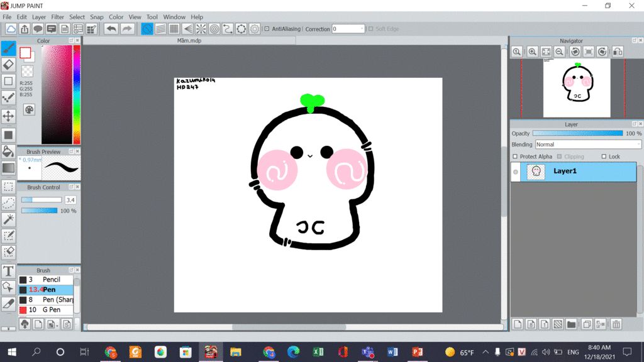Pick the Gradient tool
The width and height of the screenshot is (644, 362).
pyautogui.click(x=8, y=168)
